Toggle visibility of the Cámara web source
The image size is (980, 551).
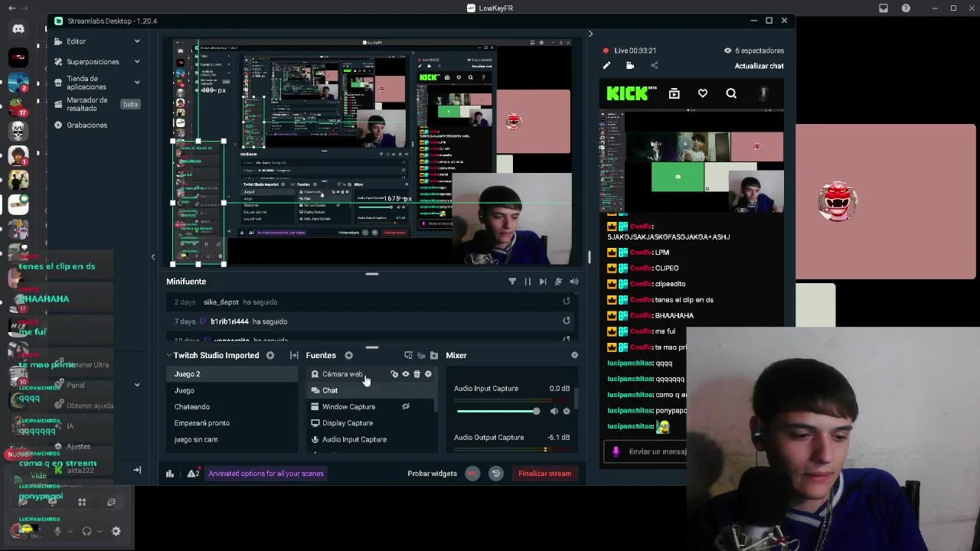click(x=406, y=374)
